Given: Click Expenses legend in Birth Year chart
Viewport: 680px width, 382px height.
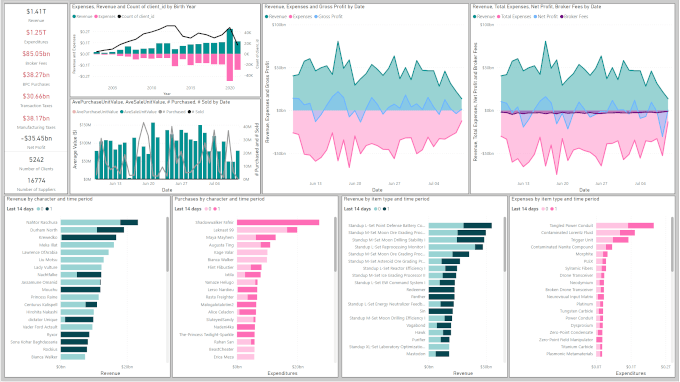Looking at the screenshot, I should 105,16.
